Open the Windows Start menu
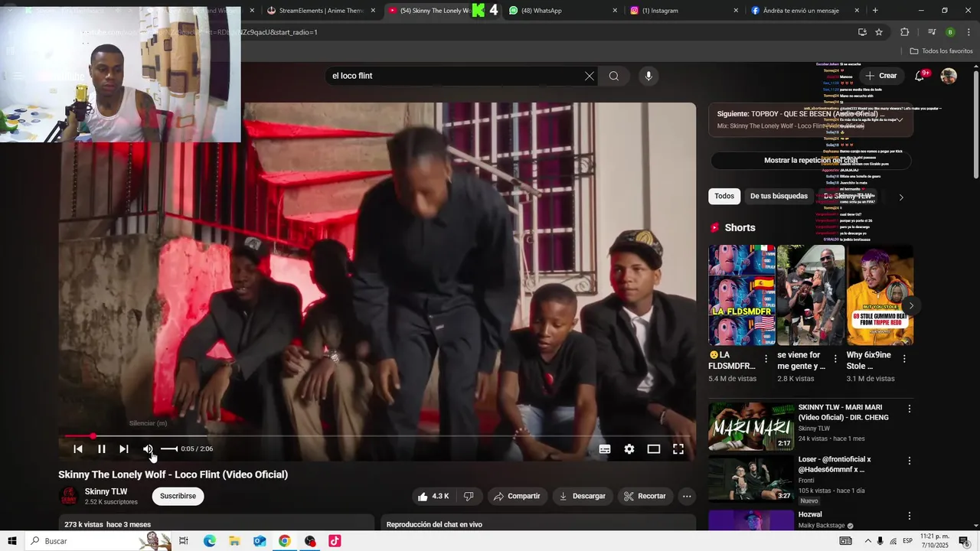The image size is (980, 551). (x=12, y=541)
